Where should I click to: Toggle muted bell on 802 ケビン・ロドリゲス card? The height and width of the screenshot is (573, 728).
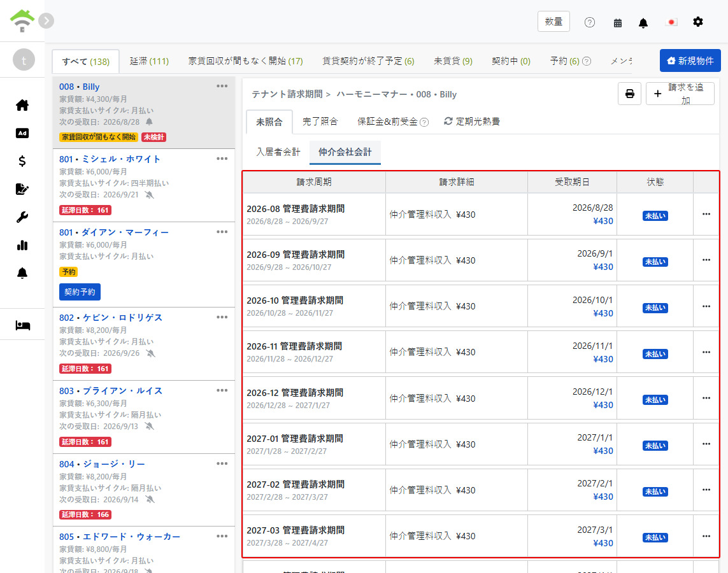(x=150, y=353)
